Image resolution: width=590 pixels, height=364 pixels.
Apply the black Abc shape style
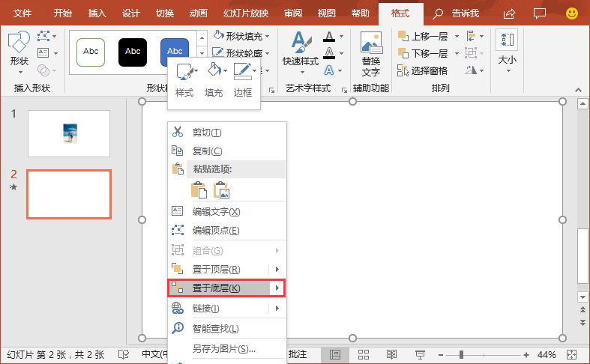(133, 52)
